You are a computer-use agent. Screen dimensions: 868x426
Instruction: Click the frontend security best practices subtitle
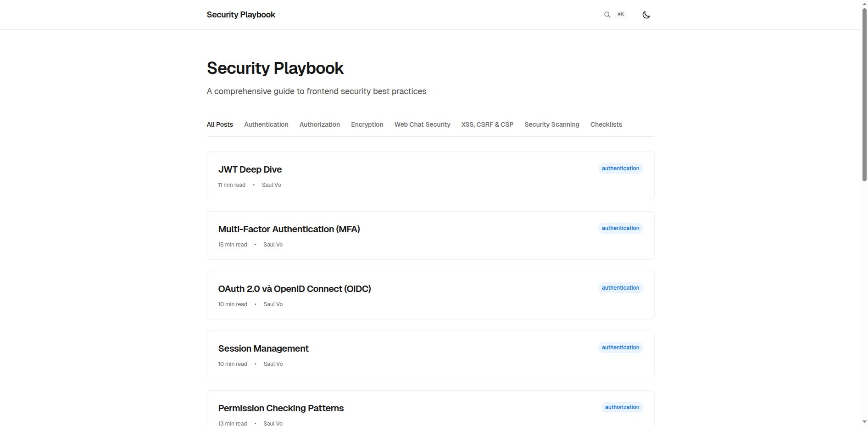pos(317,91)
